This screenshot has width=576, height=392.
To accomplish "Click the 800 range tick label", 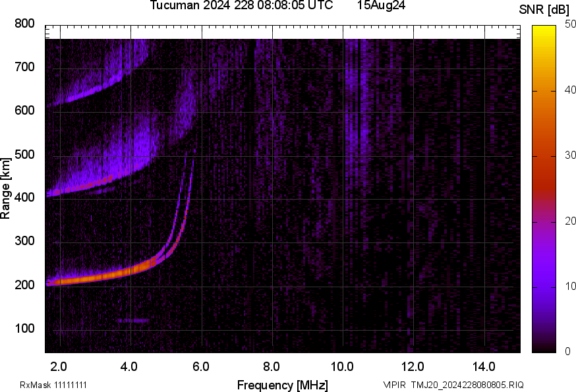I will (x=24, y=24).
